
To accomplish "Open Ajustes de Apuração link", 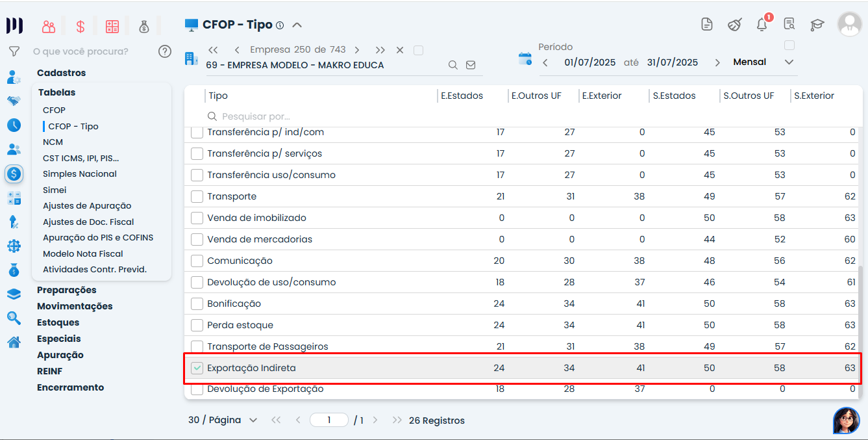I will (x=87, y=205).
